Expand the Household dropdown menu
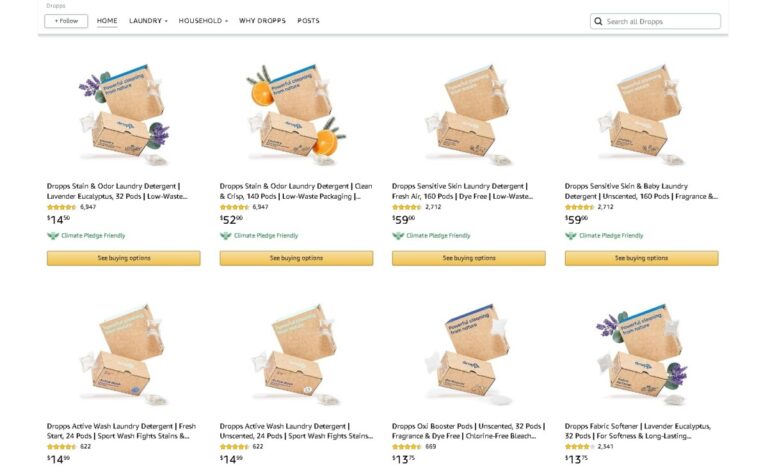The image size is (768, 470). (x=203, y=21)
